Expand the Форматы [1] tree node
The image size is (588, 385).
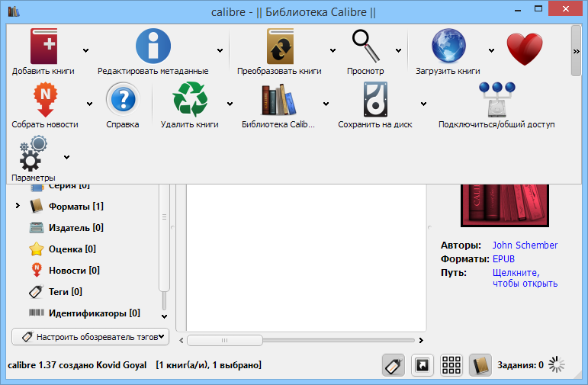tap(18, 206)
